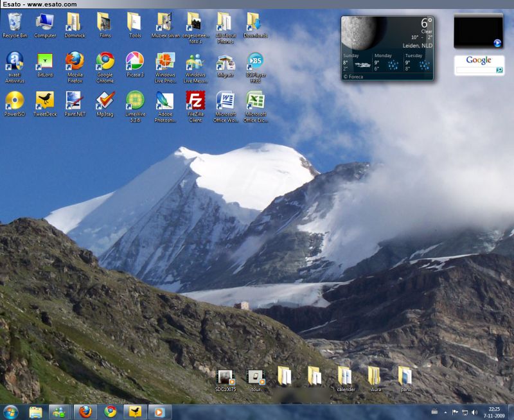Click the Show desktop button
The width and height of the screenshot is (514, 420).
pyautogui.click(x=511, y=412)
